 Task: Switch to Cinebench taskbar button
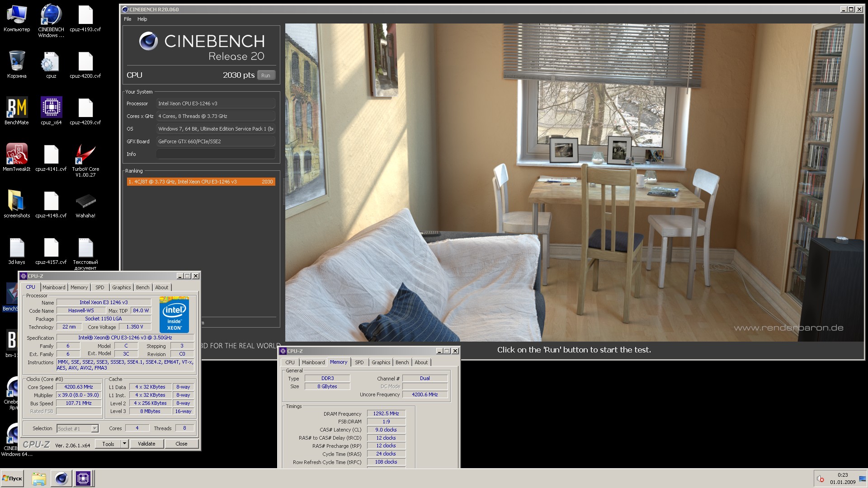click(x=61, y=479)
